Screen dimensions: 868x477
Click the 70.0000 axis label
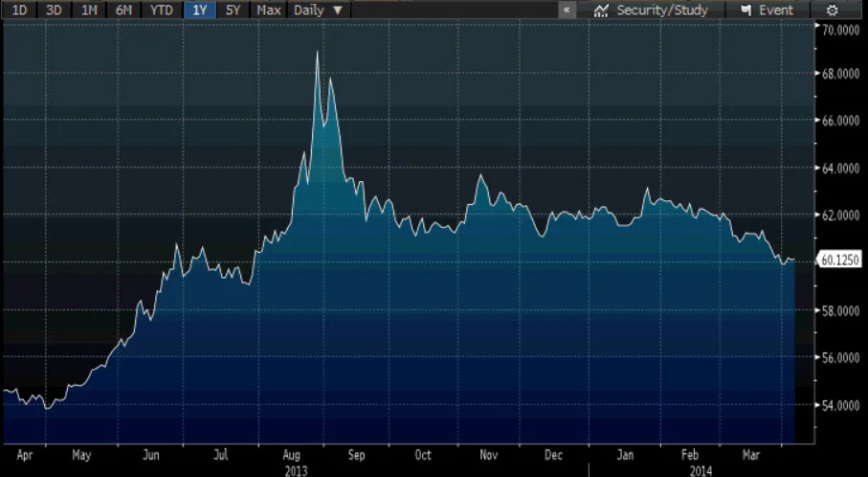[x=840, y=30]
